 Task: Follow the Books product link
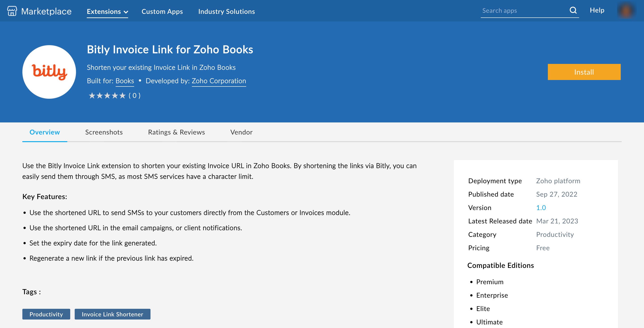tap(125, 81)
